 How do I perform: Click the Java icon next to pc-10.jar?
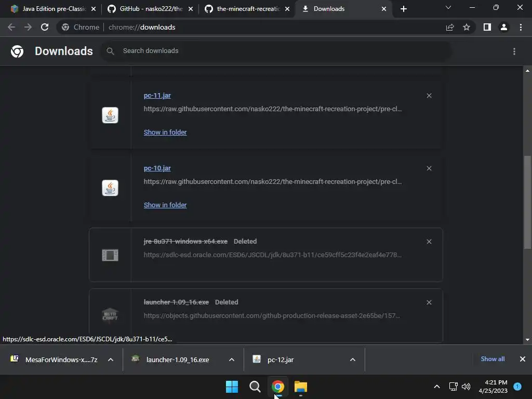coord(110,188)
